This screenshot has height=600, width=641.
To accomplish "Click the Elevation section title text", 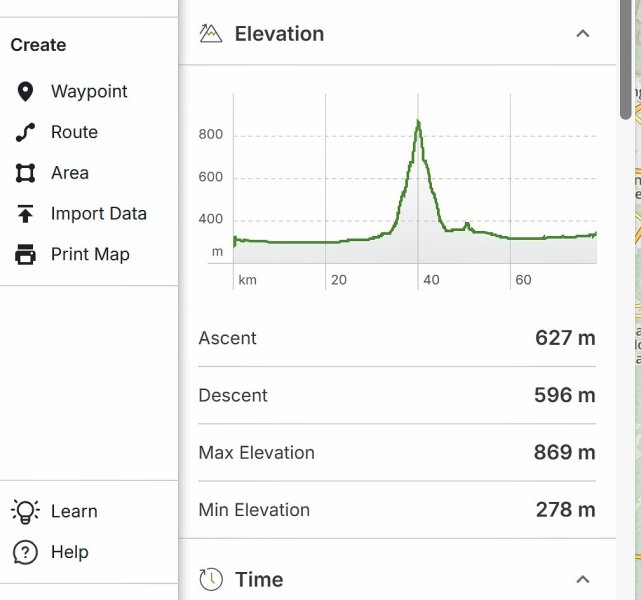I will 279,34.
